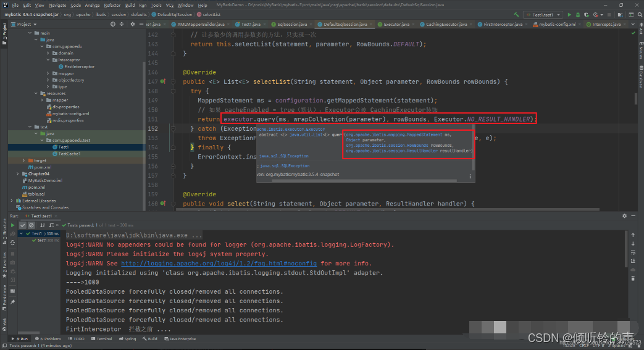
Task: Collapse the main folder in project tree
Action: pyautogui.click(x=30, y=33)
